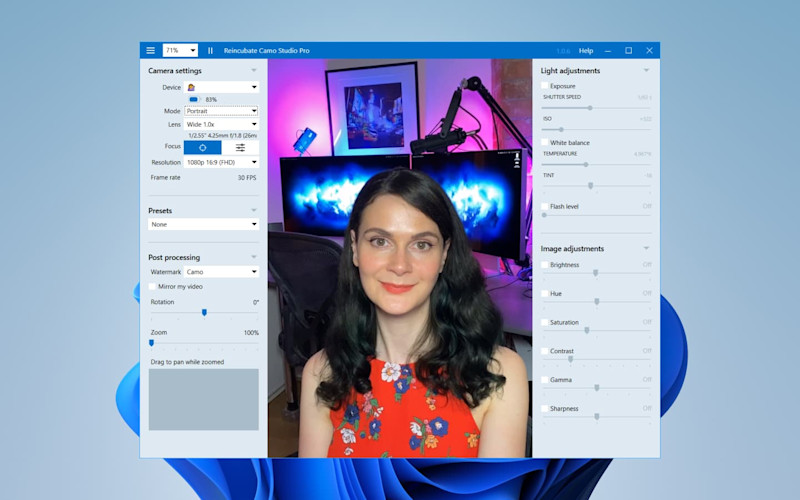This screenshot has height=500, width=800.
Task: Click the pan-while-zoomed preview area
Action: click(203, 399)
